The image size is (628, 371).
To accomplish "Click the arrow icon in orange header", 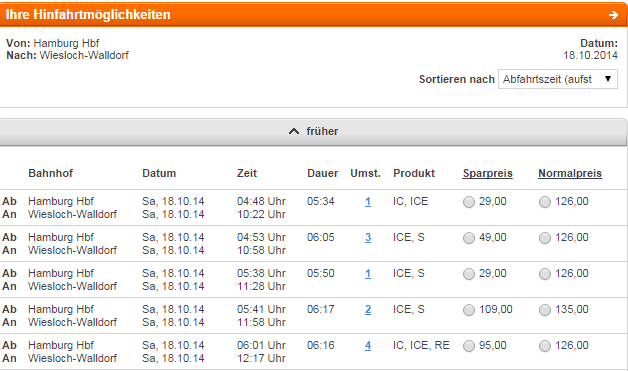I will click(613, 15).
